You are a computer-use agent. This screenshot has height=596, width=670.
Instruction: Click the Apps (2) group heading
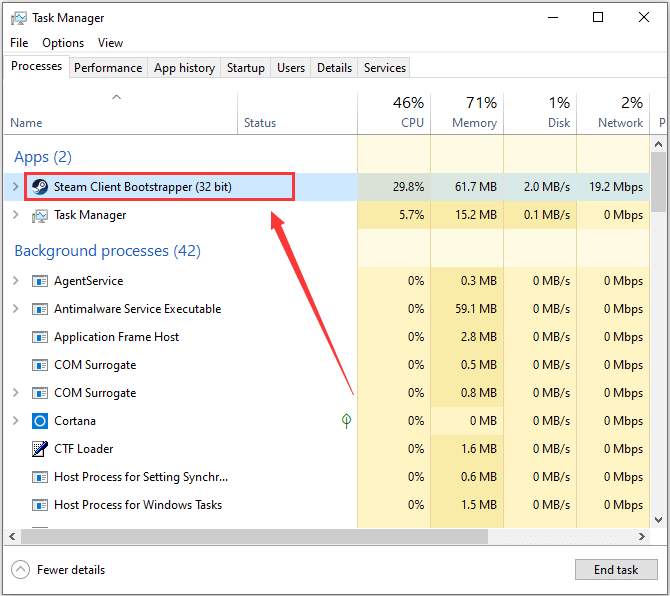(x=43, y=157)
